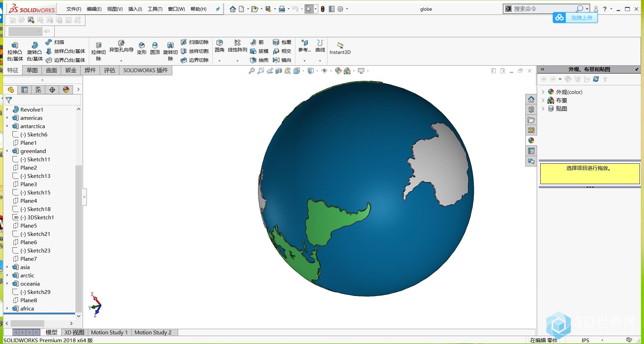Open the 3D 视图 tab

[x=74, y=332]
